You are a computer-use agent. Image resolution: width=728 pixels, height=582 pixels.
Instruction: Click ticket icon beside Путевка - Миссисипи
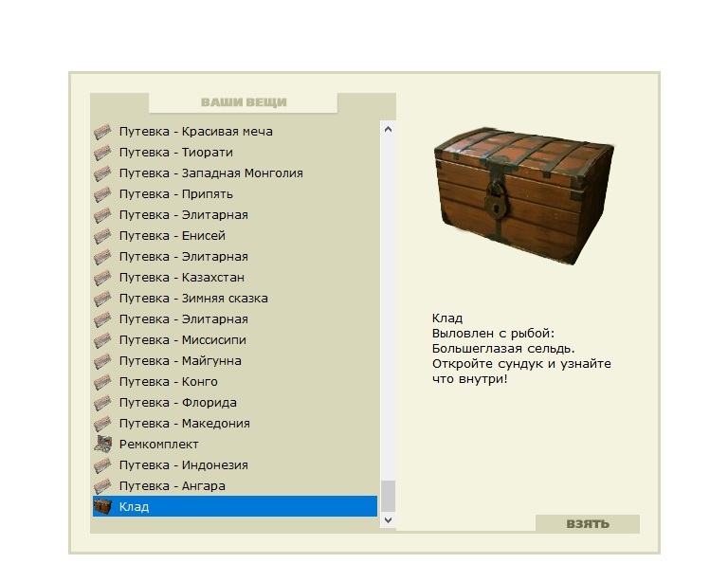[x=102, y=340]
